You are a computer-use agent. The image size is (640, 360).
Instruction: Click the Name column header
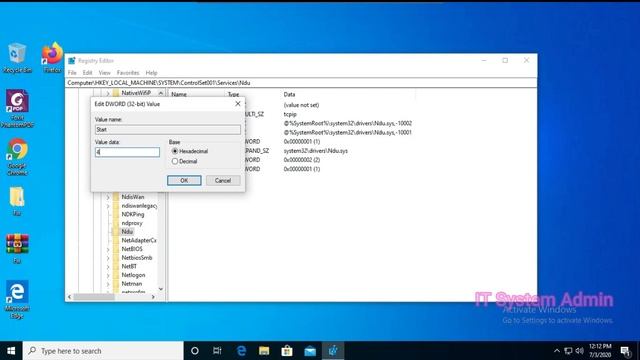click(x=179, y=94)
